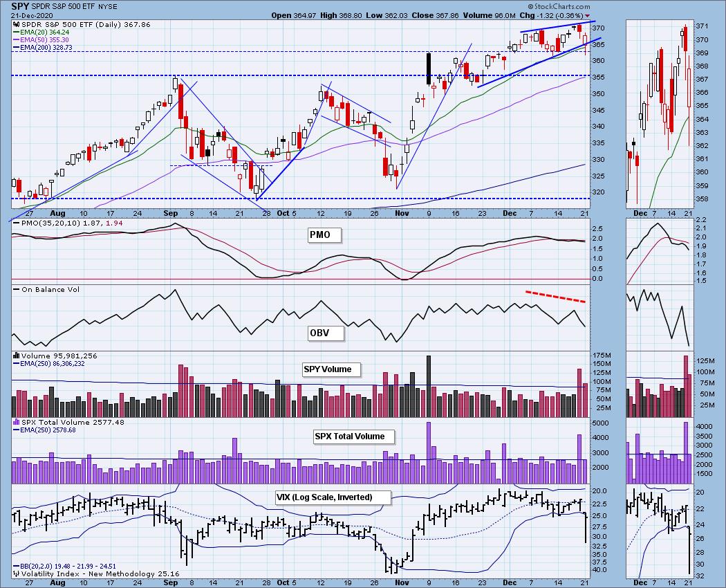Click the red dashed OBV divergence line

pos(556,297)
